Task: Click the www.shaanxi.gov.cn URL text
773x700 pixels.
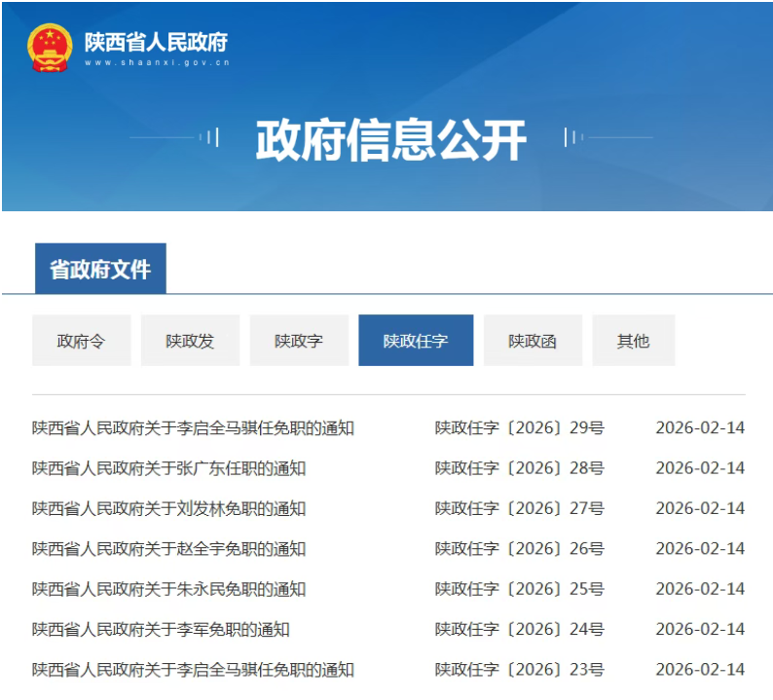Action: click(x=157, y=62)
